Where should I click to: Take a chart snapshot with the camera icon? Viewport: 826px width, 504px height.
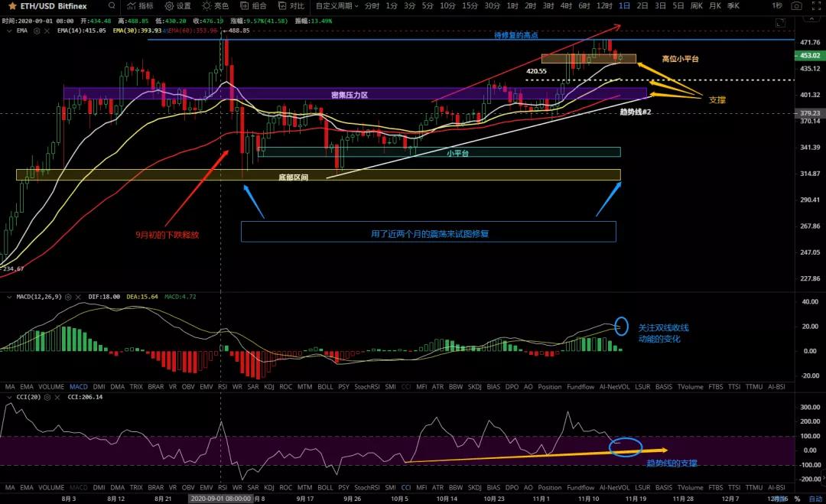(796, 6)
